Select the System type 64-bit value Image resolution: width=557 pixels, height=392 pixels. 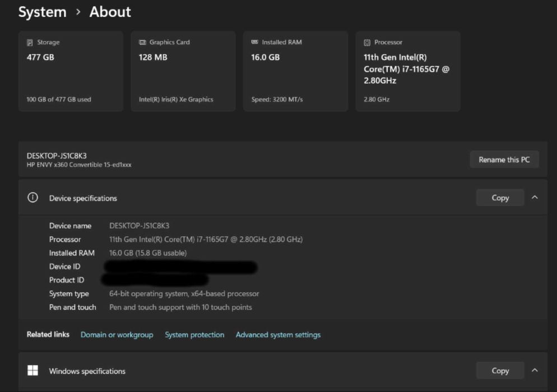(184, 293)
